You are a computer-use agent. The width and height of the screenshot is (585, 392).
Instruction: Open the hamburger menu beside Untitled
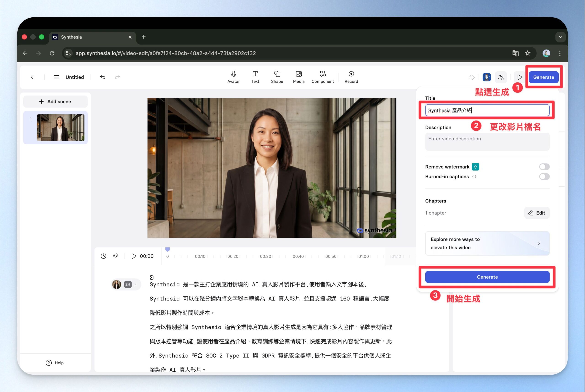(x=56, y=77)
